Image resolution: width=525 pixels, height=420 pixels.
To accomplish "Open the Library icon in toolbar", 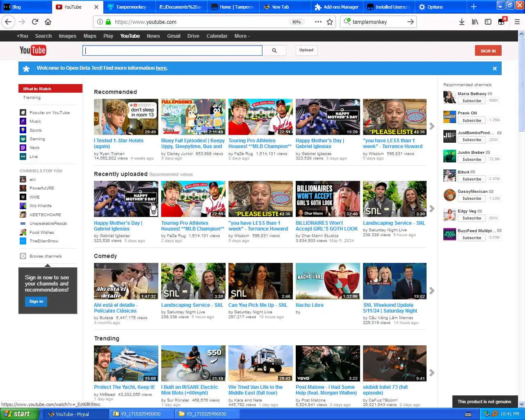I will pos(475,22).
